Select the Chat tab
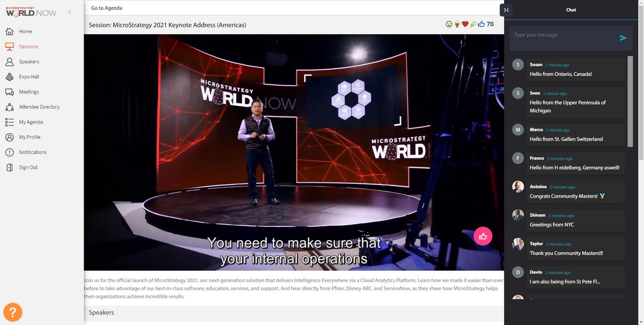This screenshot has width=644, height=325. coord(571,10)
